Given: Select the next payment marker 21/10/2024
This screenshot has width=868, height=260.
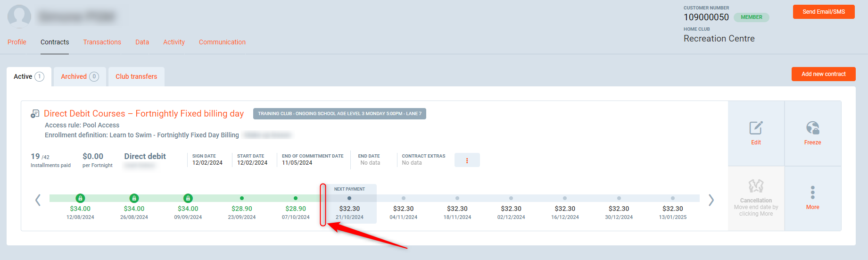Looking at the screenshot, I should (x=349, y=198).
